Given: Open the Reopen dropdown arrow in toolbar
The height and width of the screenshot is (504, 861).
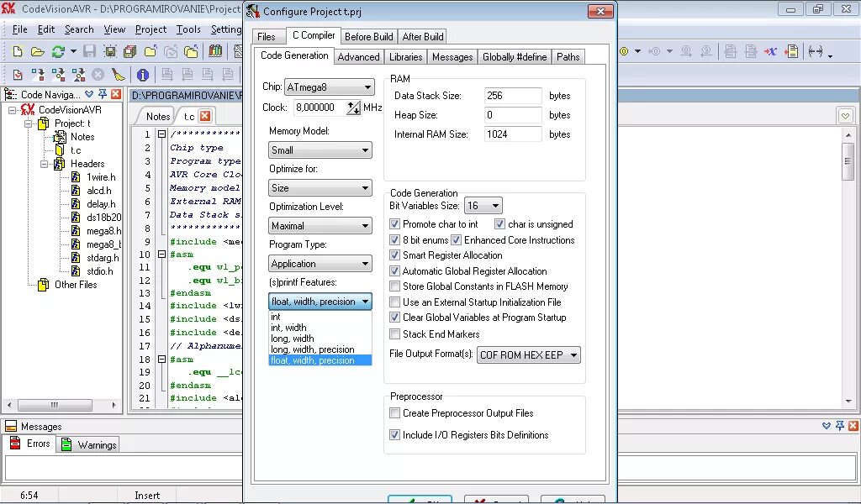Looking at the screenshot, I should tap(73, 51).
